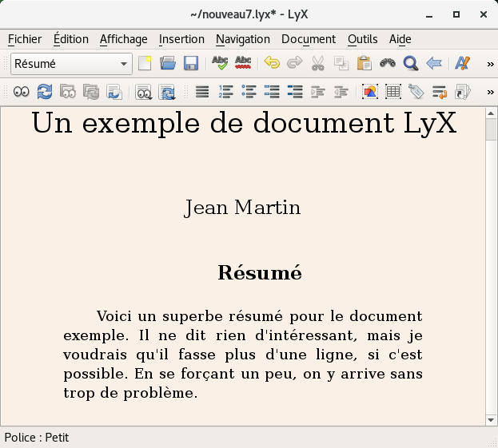Navigate back with blue arrow icon
The height and width of the screenshot is (448, 498).
434,63
